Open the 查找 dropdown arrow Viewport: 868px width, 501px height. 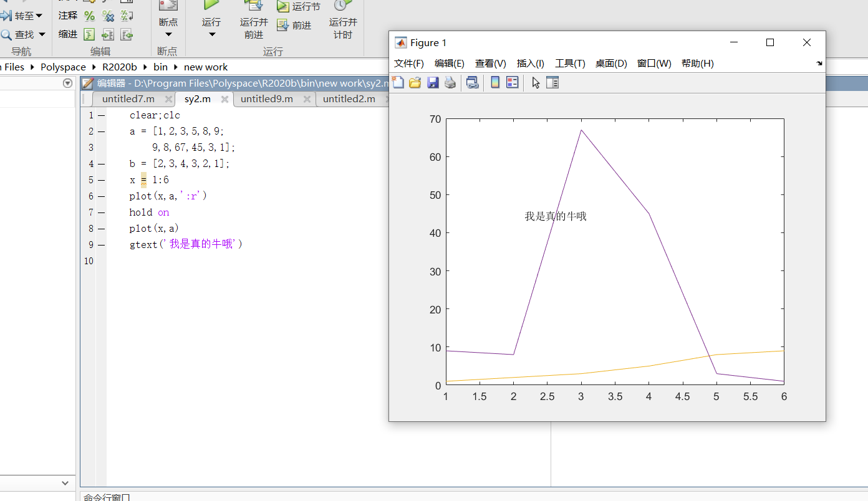pos(42,34)
